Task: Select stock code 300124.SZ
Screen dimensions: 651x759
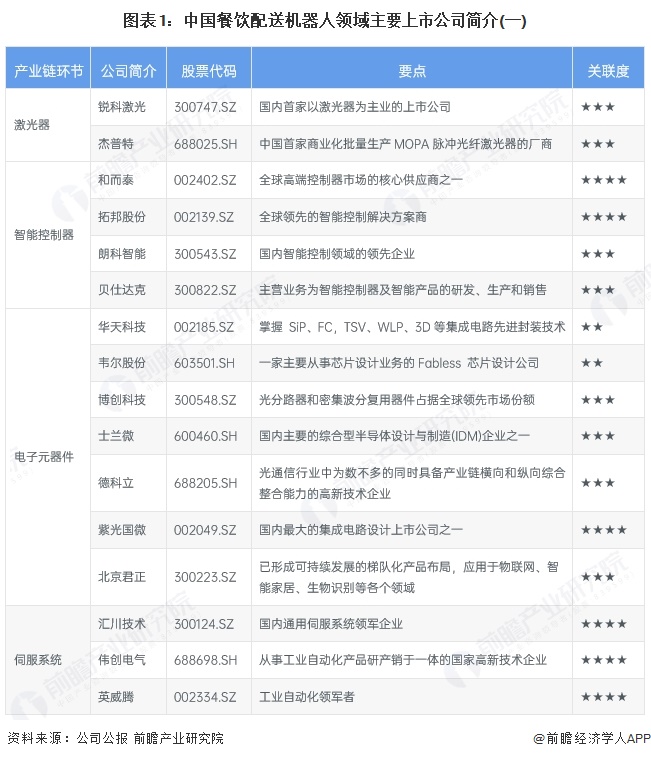Action: pyautogui.click(x=204, y=624)
